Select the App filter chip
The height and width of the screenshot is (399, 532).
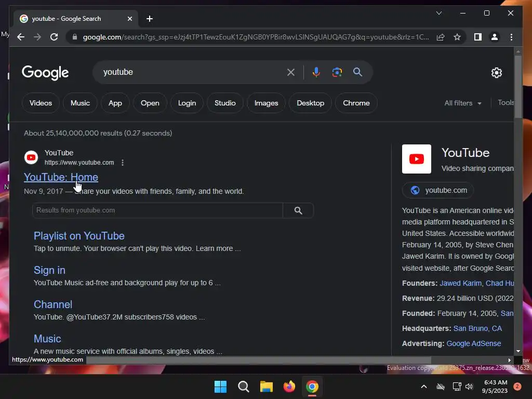[115, 103]
